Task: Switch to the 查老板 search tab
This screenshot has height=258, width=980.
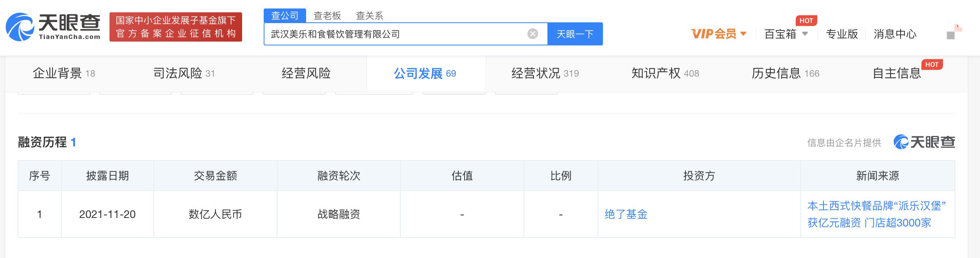Action: coord(327,15)
